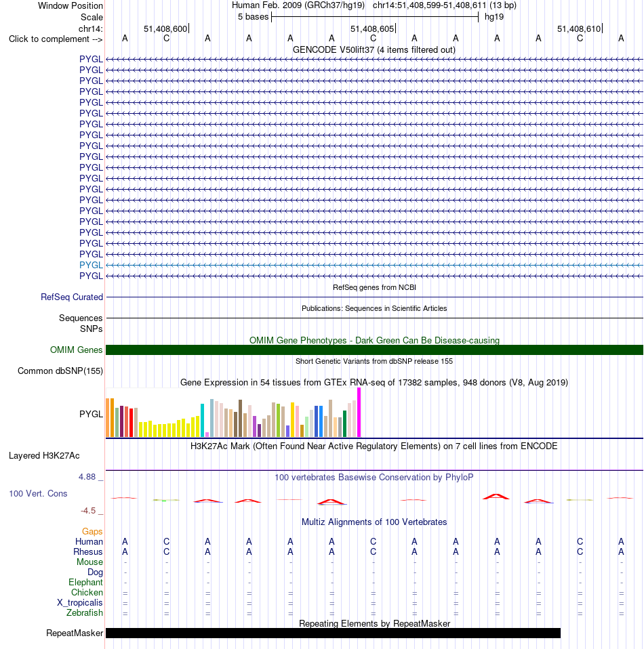Click 'Click to complement -->' to complement bases
The width and height of the screenshot is (644, 649).
(56, 39)
